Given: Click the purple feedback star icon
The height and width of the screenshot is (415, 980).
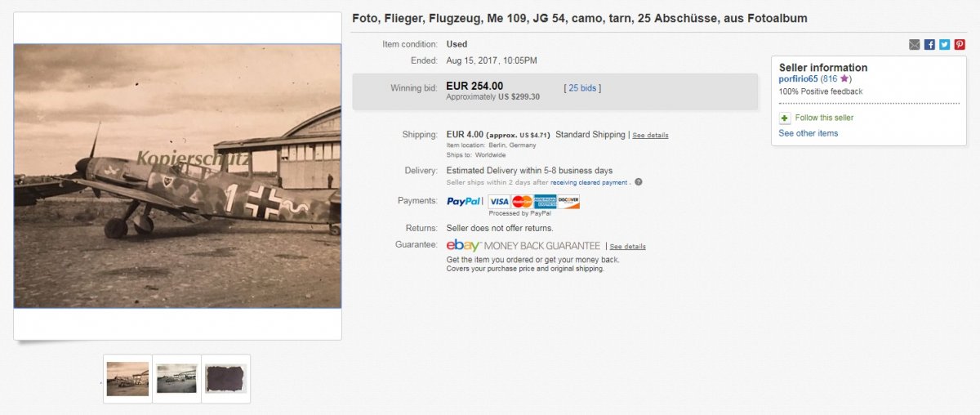Looking at the screenshot, I should click(845, 79).
